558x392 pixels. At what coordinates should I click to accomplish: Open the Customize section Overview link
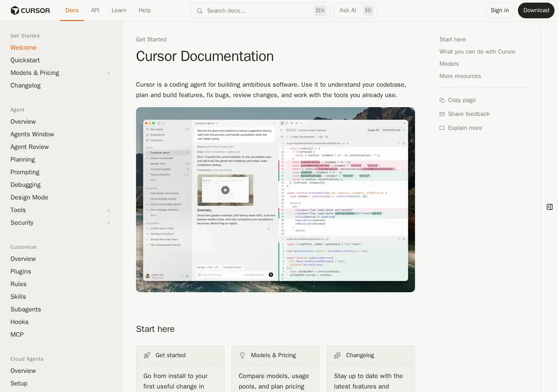coord(23,259)
